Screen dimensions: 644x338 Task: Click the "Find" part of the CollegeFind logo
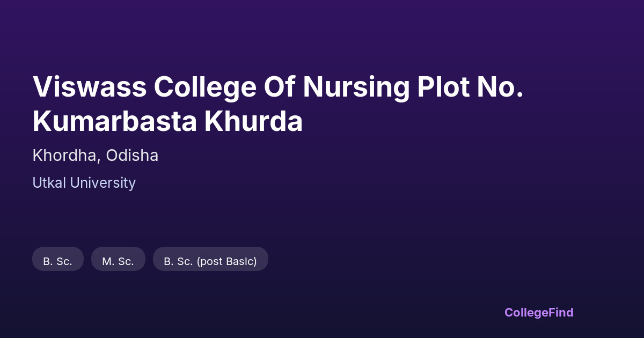click(x=560, y=312)
